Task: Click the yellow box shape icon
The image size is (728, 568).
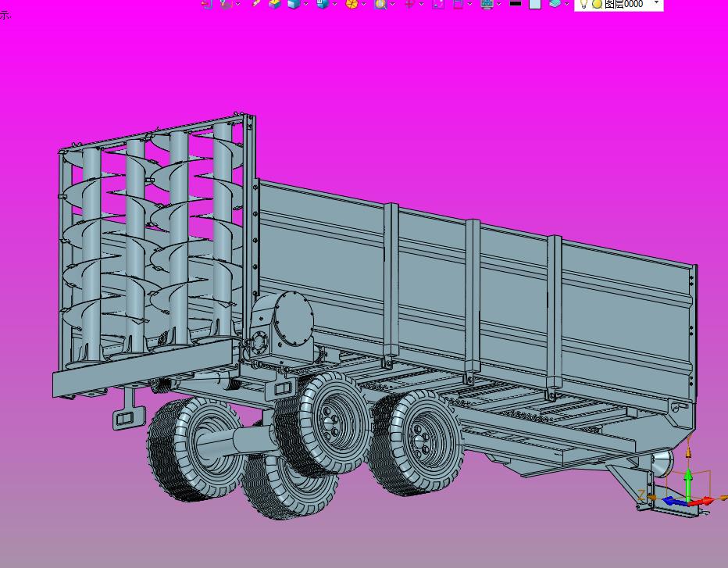Action: [x=275, y=4]
